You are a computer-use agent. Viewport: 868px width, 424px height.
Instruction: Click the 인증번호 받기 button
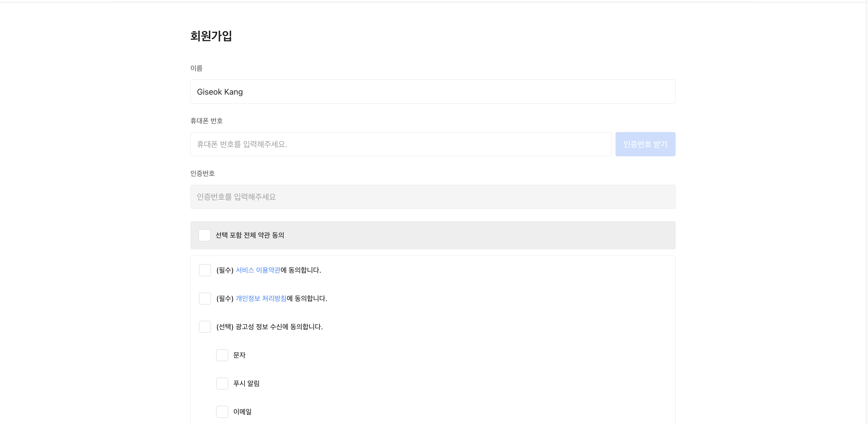(x=645, y=144)
